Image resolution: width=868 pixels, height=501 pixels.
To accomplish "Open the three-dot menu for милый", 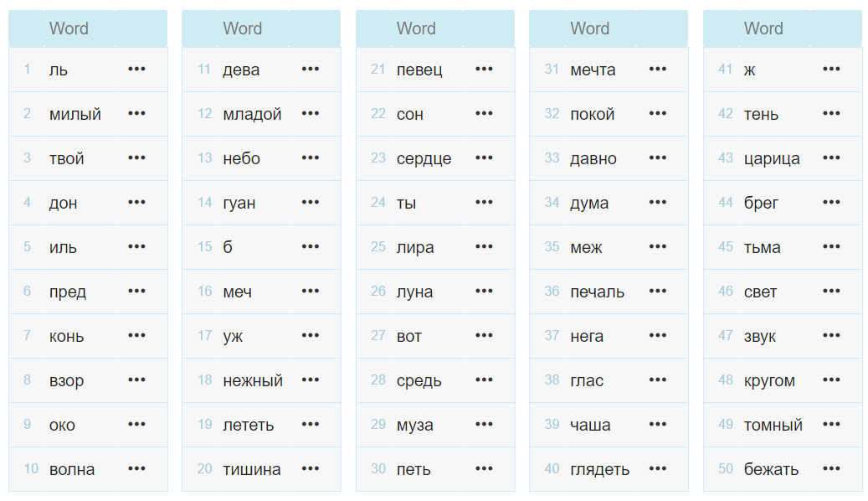I will pyautogui.click(x=136, y=113).
